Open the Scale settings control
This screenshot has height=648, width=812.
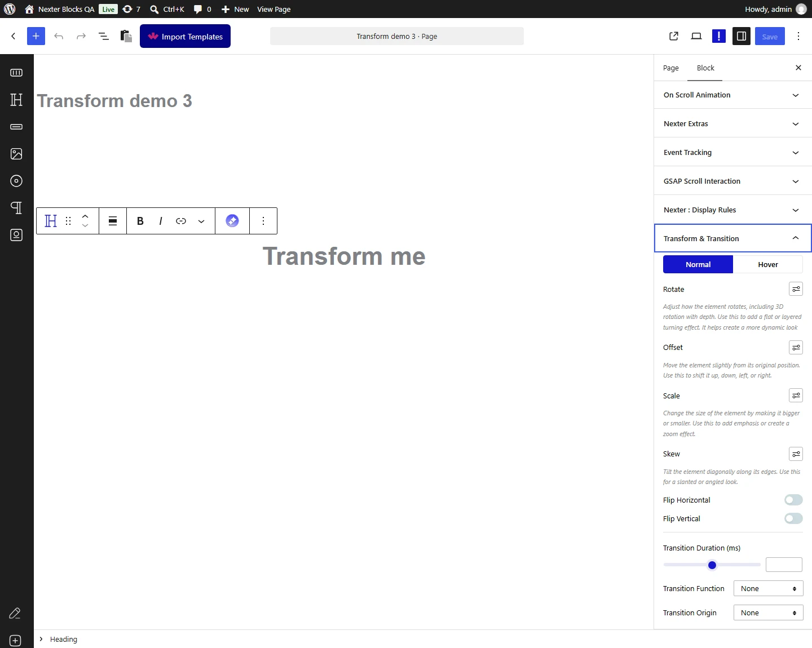(796, 396)
